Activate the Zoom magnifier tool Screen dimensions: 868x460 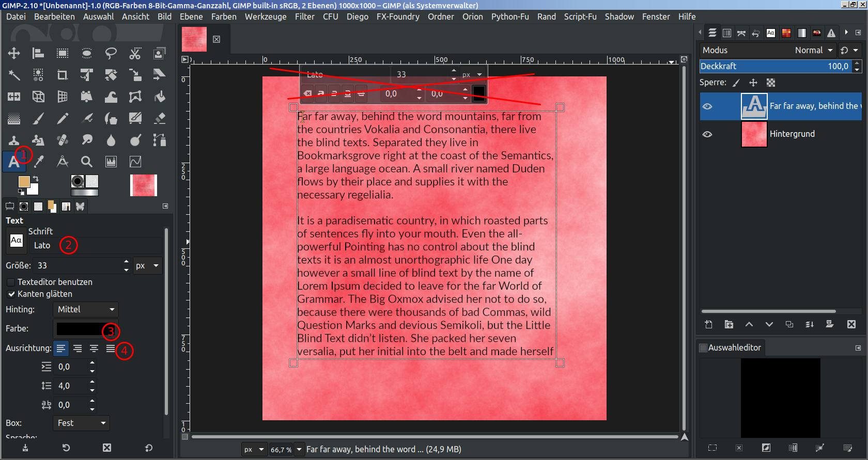87,162
